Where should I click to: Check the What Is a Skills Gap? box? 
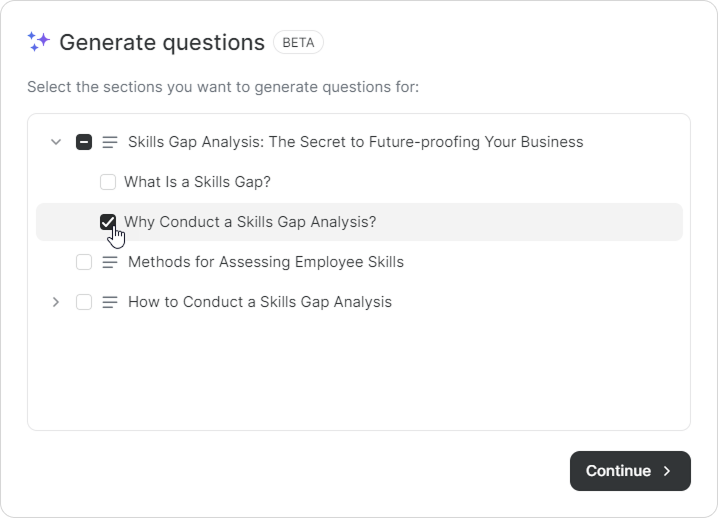108,182
